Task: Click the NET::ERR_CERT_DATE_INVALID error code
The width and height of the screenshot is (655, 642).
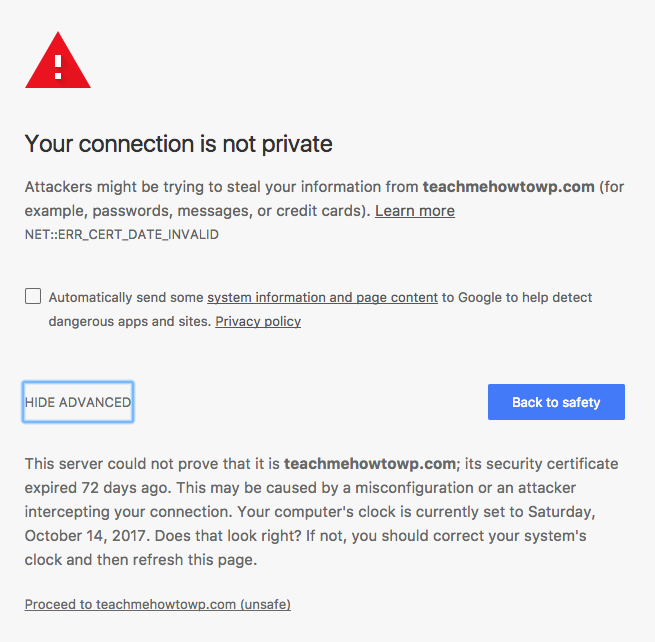Action: point(121,235)
